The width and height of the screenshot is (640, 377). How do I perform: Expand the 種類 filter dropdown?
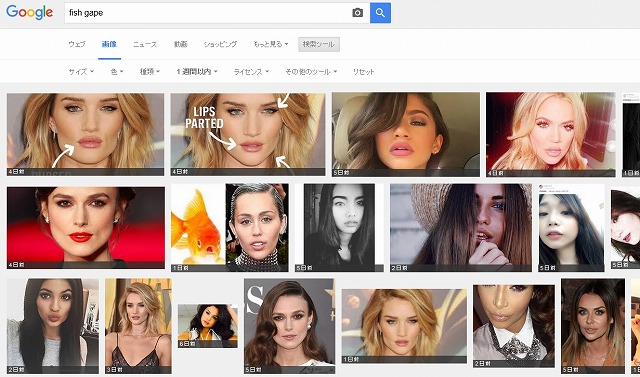tap(150, 72)
